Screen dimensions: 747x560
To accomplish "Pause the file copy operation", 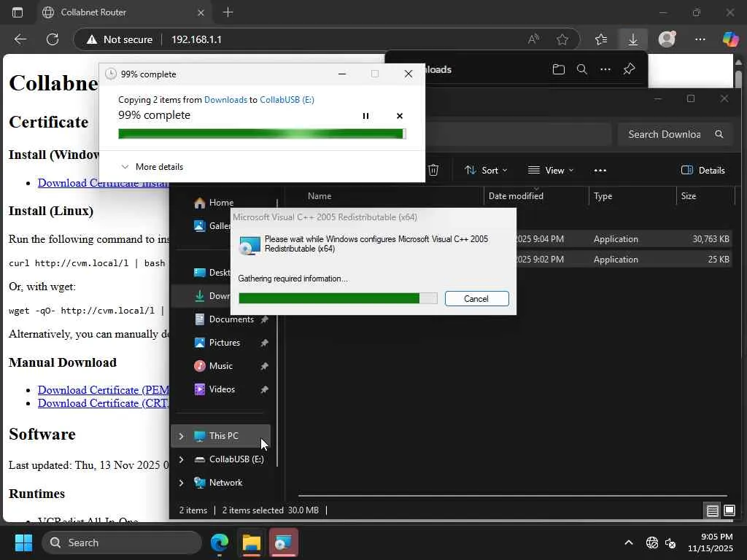I will [365, 116].
